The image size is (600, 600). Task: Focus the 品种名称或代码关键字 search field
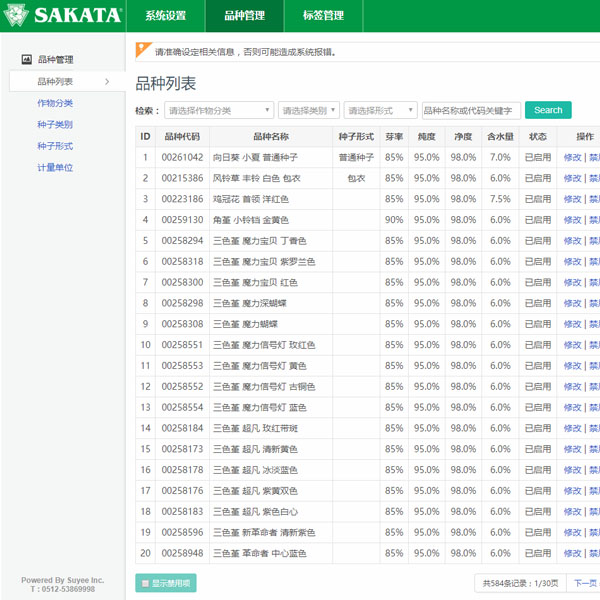pos(471,110)
